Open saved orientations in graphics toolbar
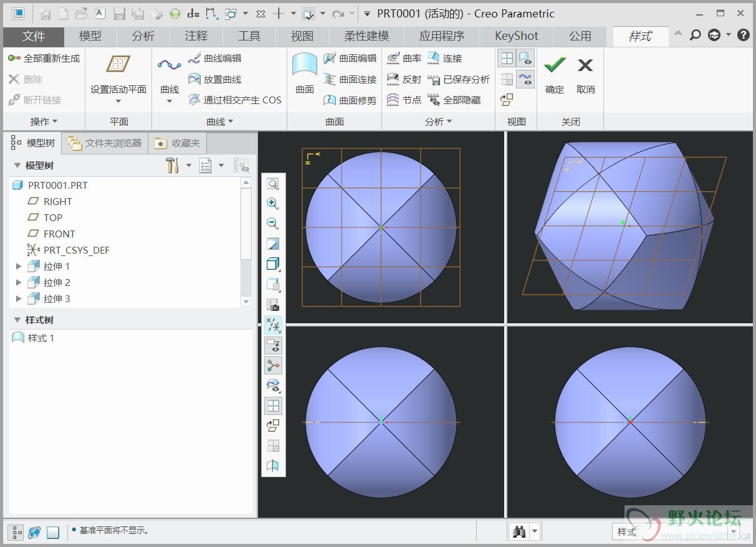Screen dimensions: 756x547 tap(273, 284)
